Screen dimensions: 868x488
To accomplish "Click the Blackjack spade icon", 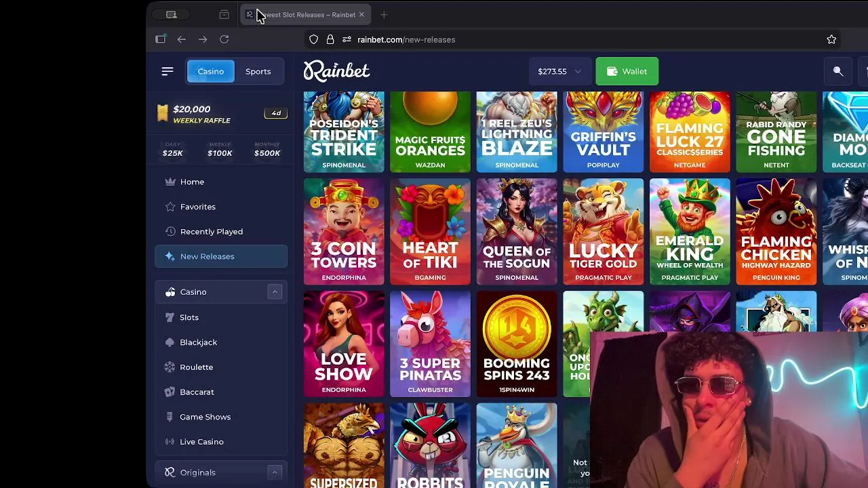I will point(170,342).
